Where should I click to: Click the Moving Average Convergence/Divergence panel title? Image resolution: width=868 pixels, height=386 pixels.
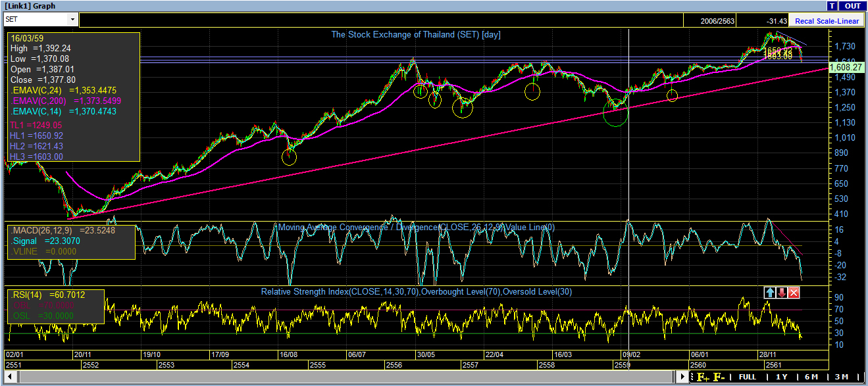(416, 227)
